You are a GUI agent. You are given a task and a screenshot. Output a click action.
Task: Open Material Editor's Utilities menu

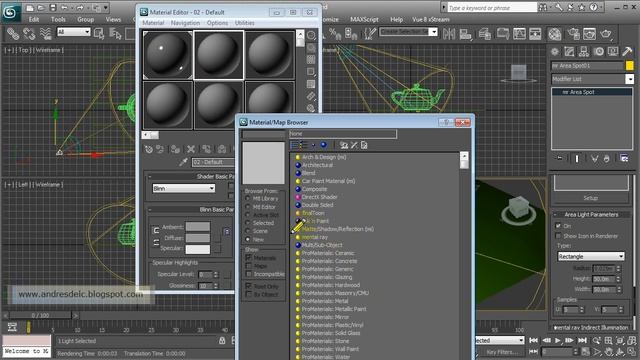click(x=244, y=23)
